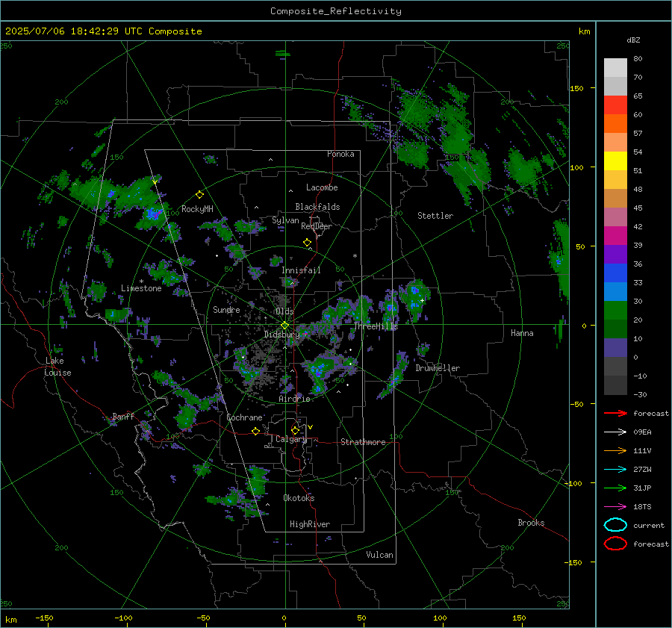
Task: Select the bright green 20–30 dBZ swatch
Action: [x=615, y=311]
